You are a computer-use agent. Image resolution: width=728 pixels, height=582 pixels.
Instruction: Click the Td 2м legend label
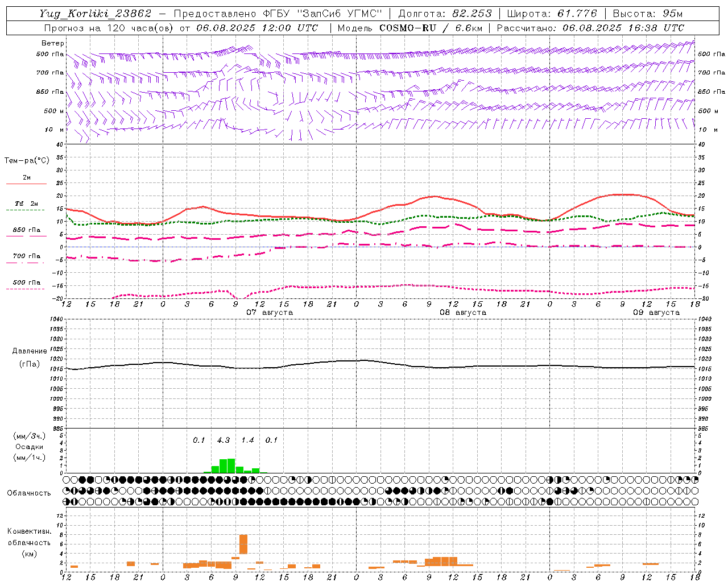(27, 203)
